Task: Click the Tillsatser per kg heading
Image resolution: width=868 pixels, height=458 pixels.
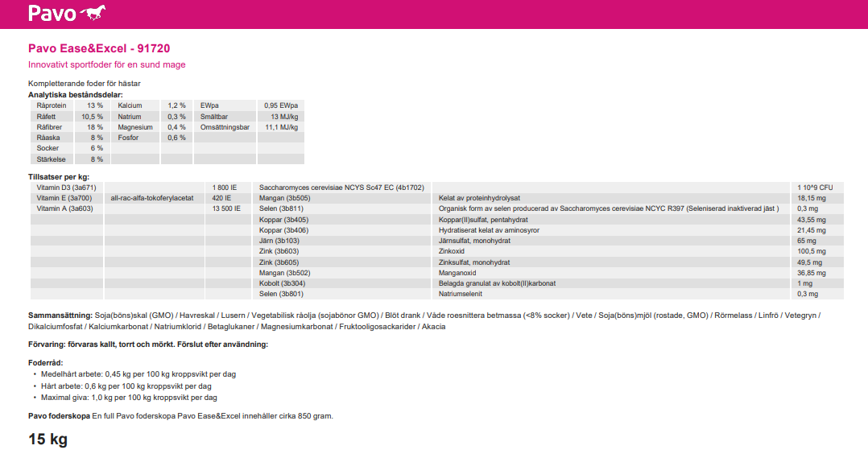Action: [x=59, y=176]
